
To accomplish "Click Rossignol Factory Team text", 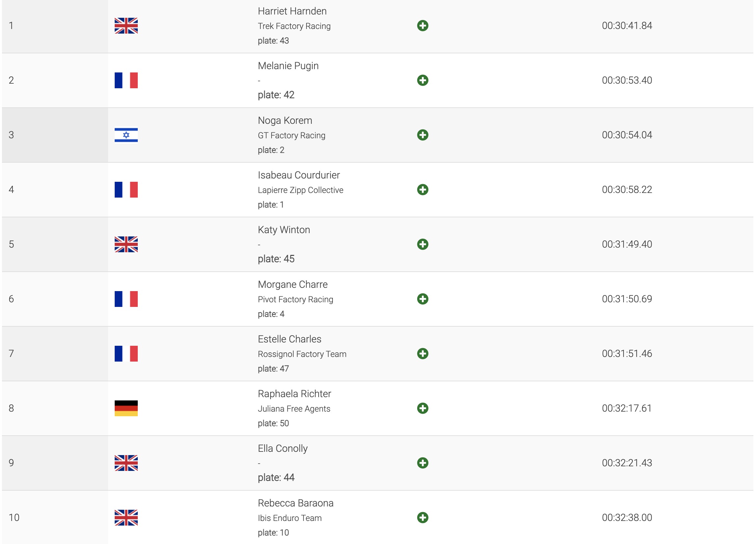I will [302, 354].
